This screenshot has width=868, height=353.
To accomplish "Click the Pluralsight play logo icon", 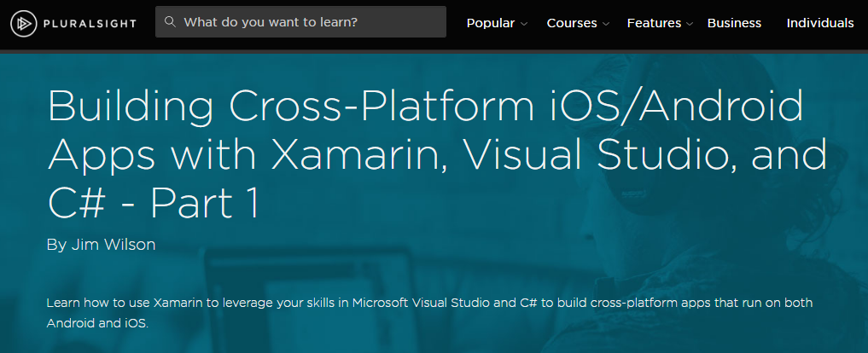I will click(23, 23).
